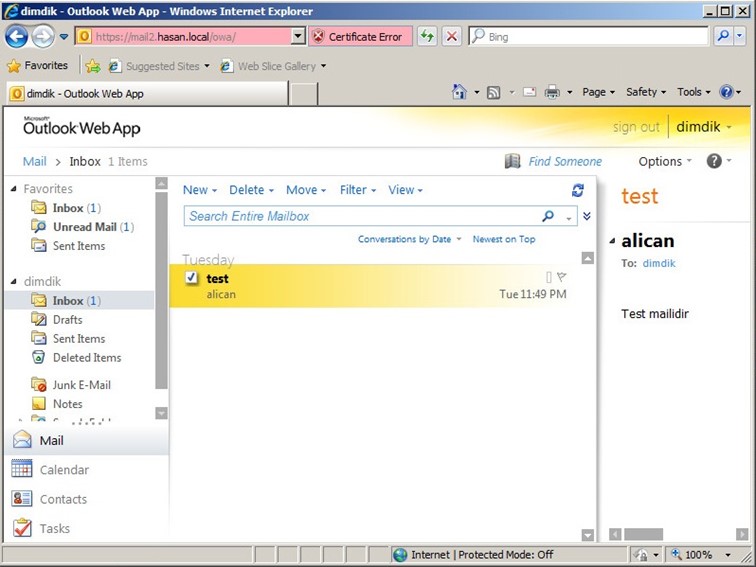Click the RSS Feeds icon
The height and width of the screenshot is (567, 756).
[x=493, y=92]
